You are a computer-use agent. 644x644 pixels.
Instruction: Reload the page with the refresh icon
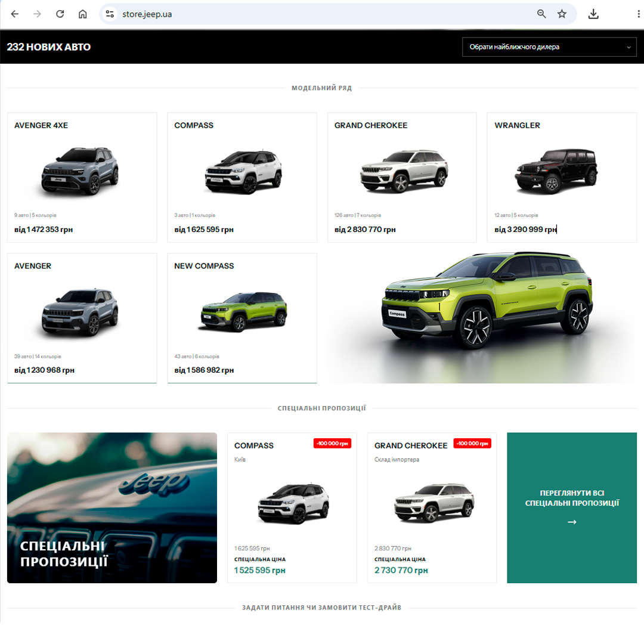click(x=60, y=14)
